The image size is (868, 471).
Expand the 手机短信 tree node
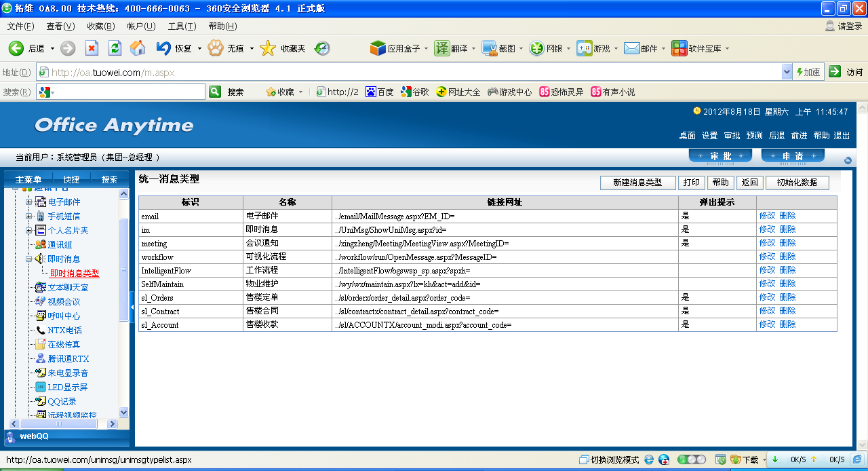[x=29, y=216]
